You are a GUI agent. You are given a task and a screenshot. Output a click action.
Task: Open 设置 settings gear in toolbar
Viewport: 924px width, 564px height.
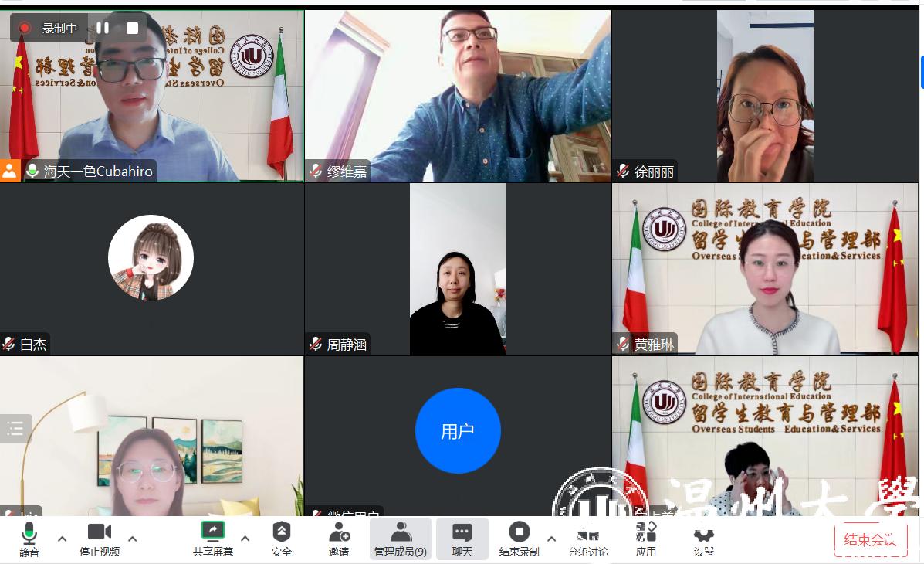pos(703,539)
